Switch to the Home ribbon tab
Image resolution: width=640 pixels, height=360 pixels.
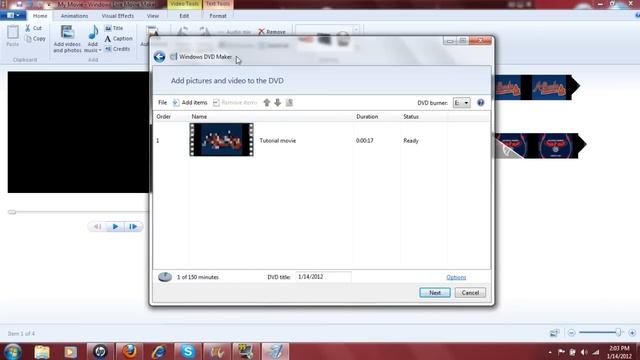[40, 16]
